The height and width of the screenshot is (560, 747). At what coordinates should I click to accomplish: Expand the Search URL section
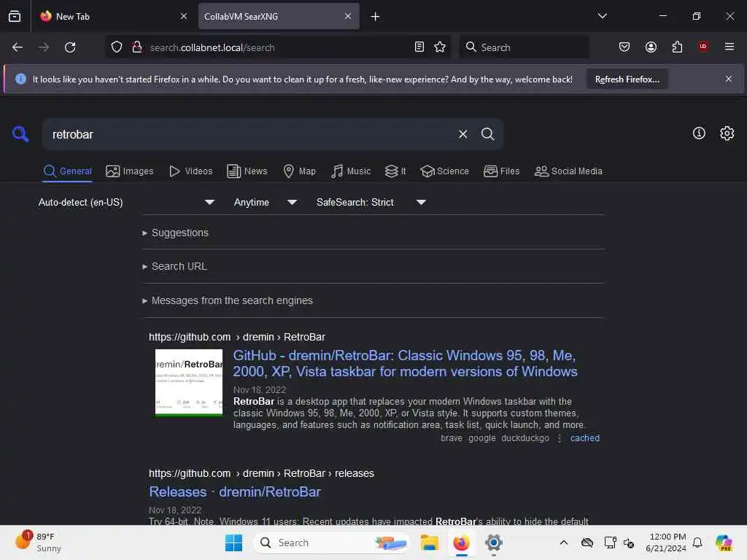click(175, 267)
